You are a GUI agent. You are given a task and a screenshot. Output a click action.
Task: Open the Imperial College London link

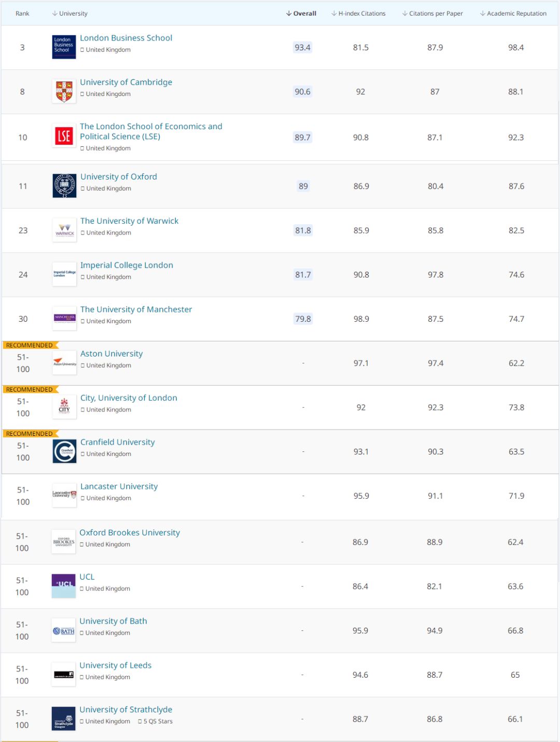pyautogui.click(x=127, y=265)
